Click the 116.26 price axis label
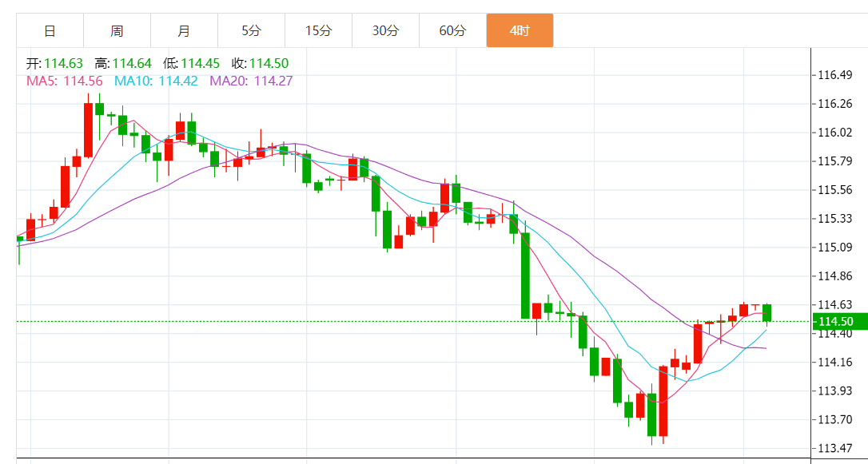Viewport: 868px width, 464px height. click(x=837, y=103)
